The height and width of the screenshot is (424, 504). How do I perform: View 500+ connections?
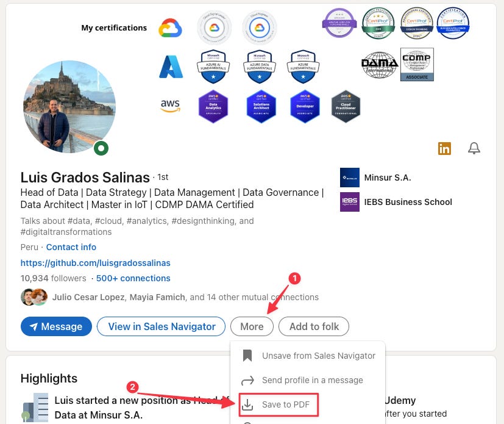133,278
